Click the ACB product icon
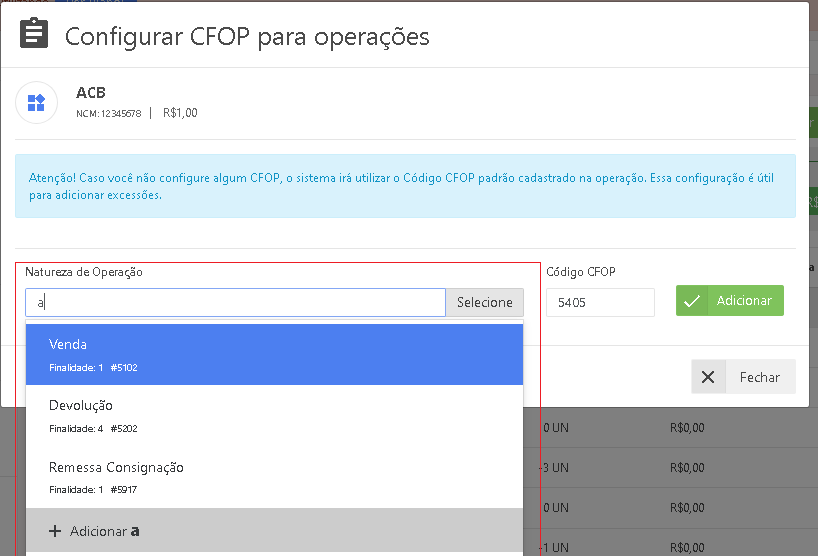Image resolution: width=818 pixels, height=556 pixels. coord(36,102)
